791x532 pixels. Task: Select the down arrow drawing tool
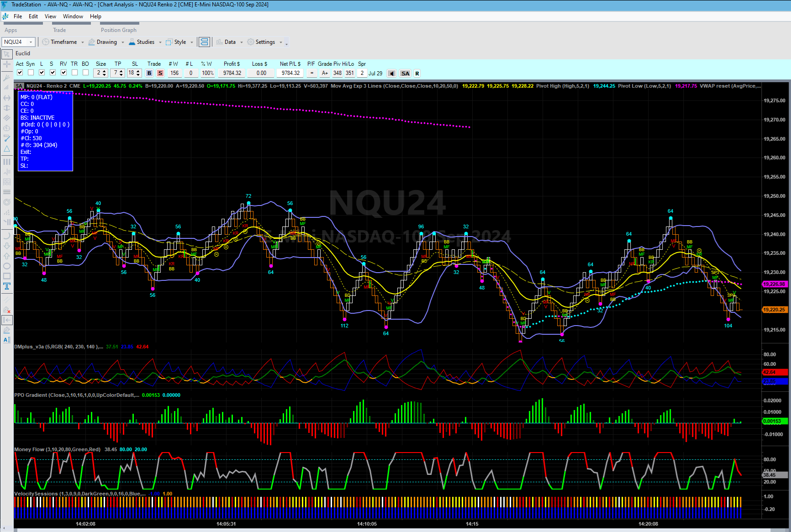7,246
